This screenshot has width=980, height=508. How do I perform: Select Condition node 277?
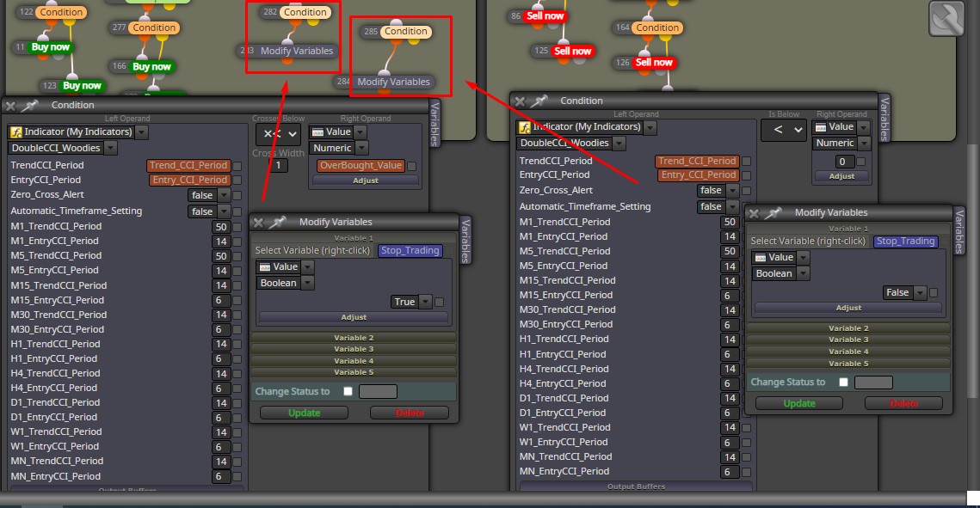click(154, 28)
